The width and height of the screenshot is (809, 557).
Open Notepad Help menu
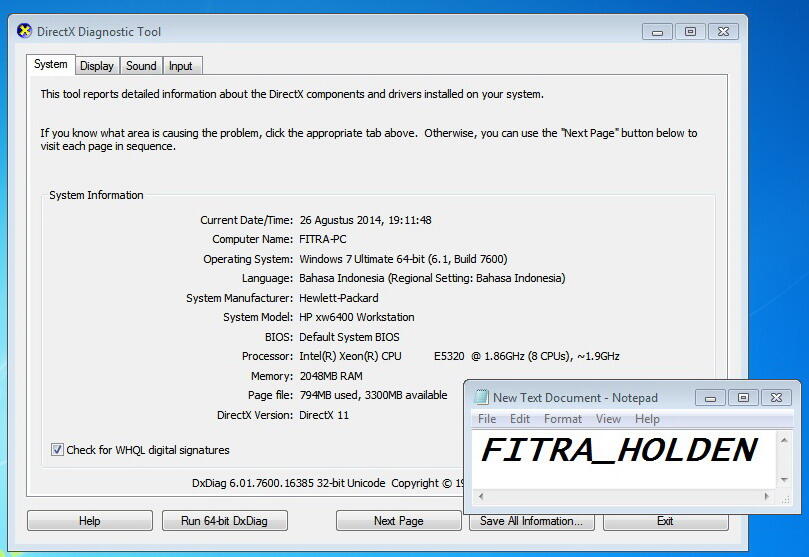click(647, 419)
